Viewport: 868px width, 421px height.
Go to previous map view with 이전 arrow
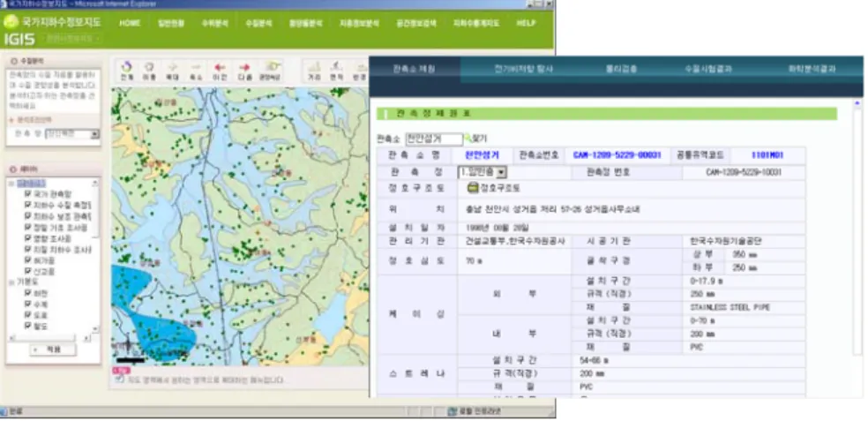tap(220, 71)
